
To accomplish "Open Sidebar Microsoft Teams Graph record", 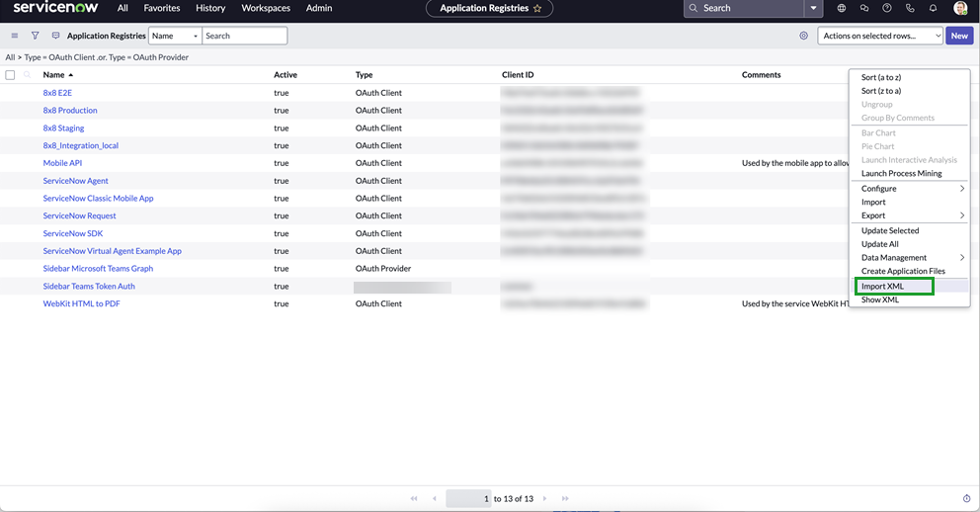I will click(98, 268).
